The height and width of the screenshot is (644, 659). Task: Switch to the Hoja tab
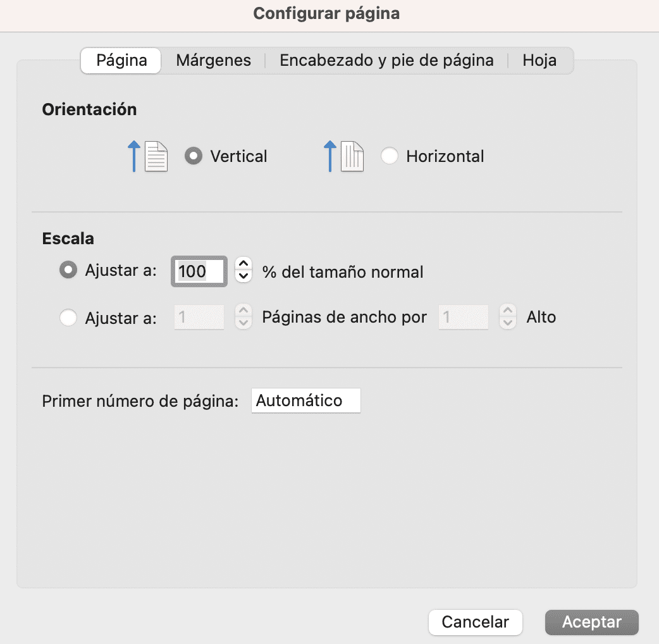pyautogui.click(x=539, y=60)
